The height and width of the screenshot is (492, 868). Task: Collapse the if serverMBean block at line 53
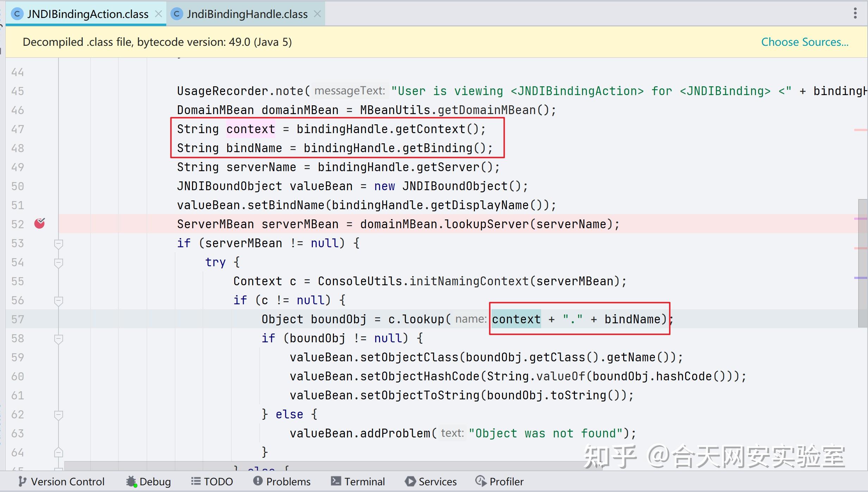click(58, 243)
